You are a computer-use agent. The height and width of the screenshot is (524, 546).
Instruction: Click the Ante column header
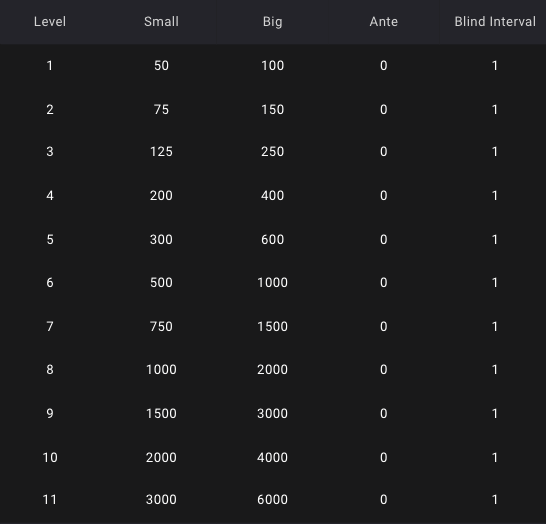point(383,22)
